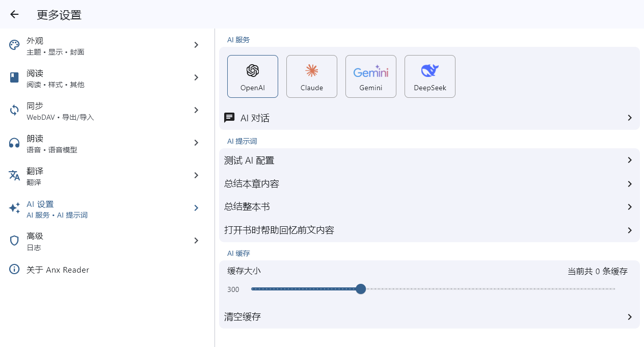Open 关于 Anx Reader
Screen dimensions: 644x347
click(x=107, y=269)
